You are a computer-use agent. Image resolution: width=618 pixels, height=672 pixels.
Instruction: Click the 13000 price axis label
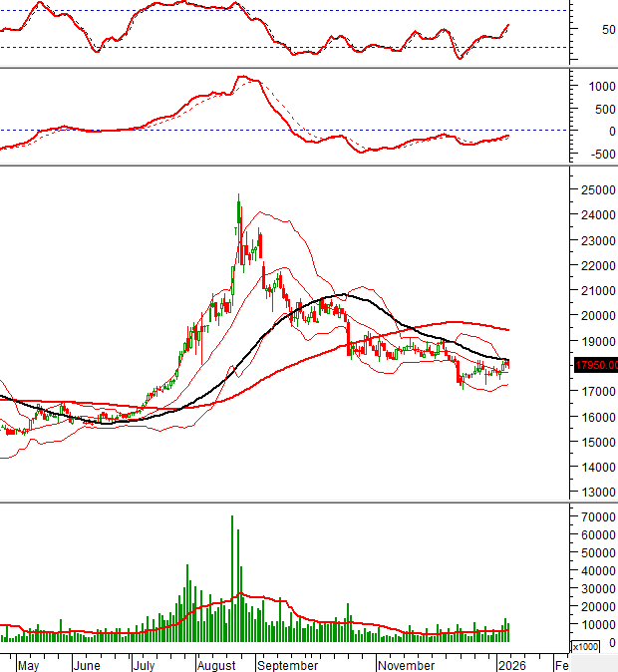click(x=594, y=493)
